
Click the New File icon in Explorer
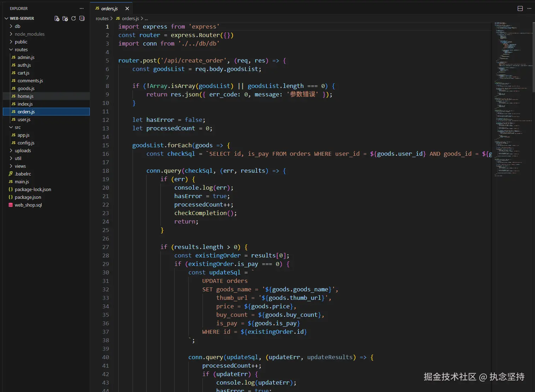point(57,18)
